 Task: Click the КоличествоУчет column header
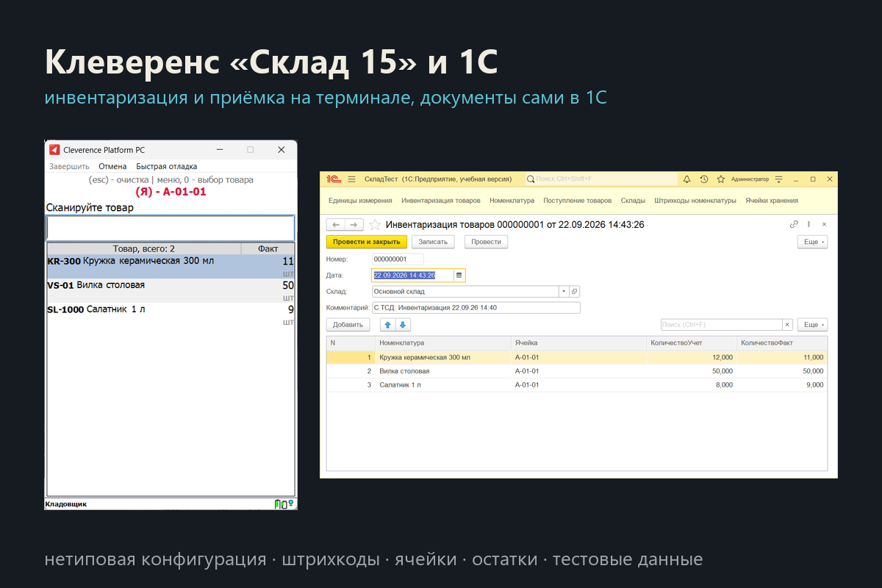point(691,343)
